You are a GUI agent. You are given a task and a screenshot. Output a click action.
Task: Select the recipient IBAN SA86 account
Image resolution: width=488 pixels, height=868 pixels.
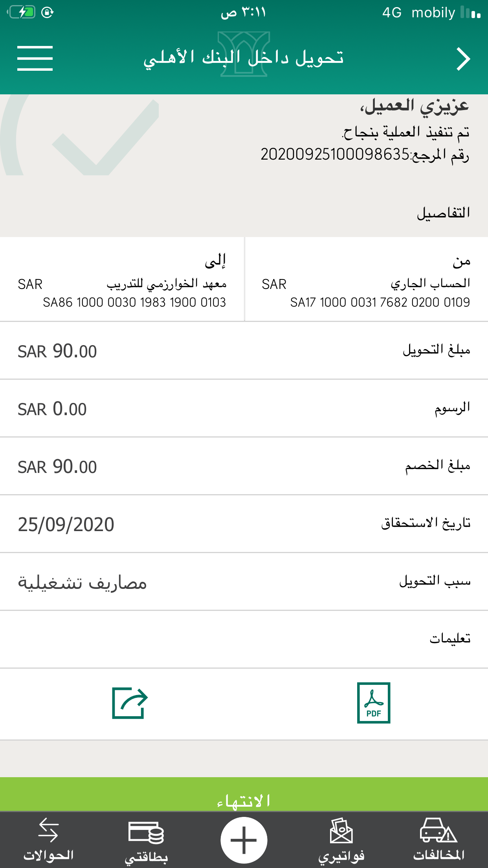[x=134, y=302]
